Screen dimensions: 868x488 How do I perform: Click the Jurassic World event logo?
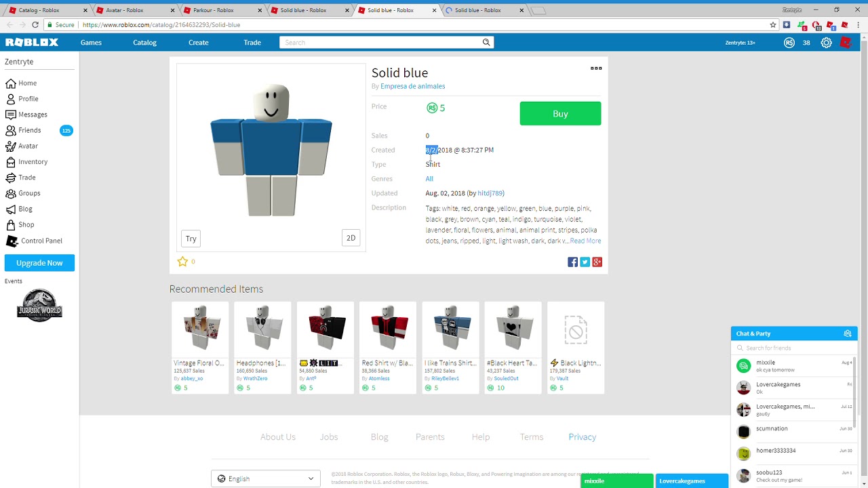(x=39, y=305)
